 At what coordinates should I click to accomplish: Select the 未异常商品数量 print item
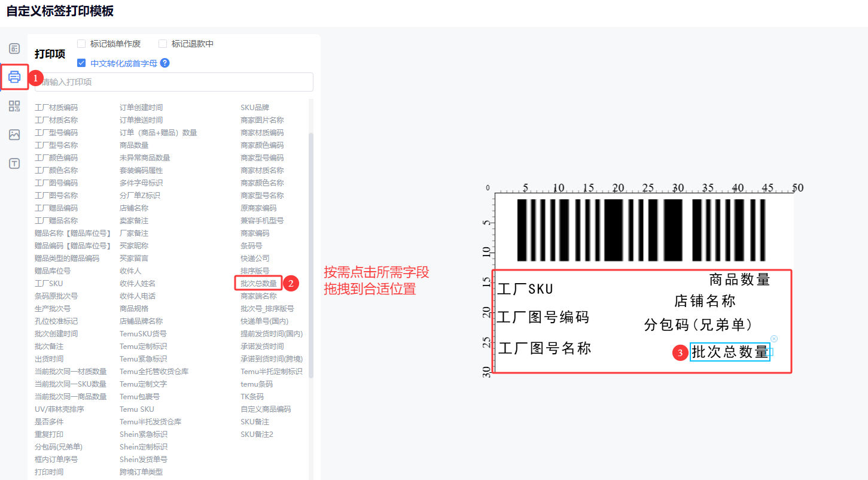pyautogui.click(x=145, y=158)
